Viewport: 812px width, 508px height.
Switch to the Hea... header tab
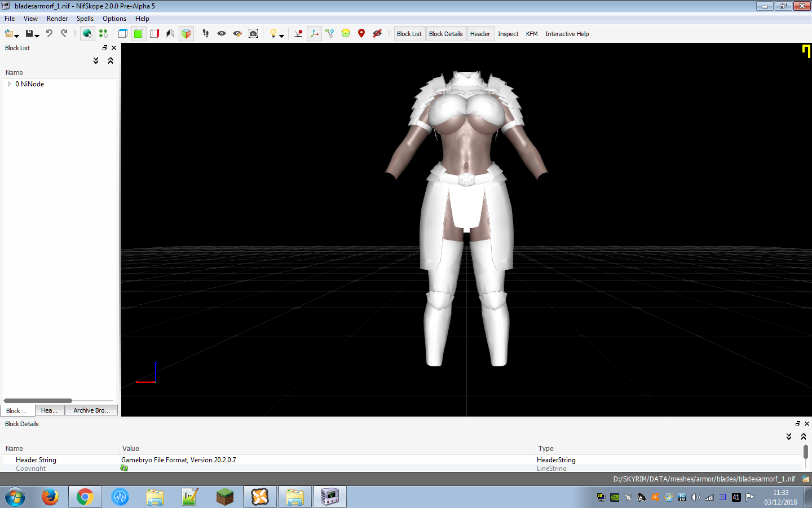click(49, 410)
